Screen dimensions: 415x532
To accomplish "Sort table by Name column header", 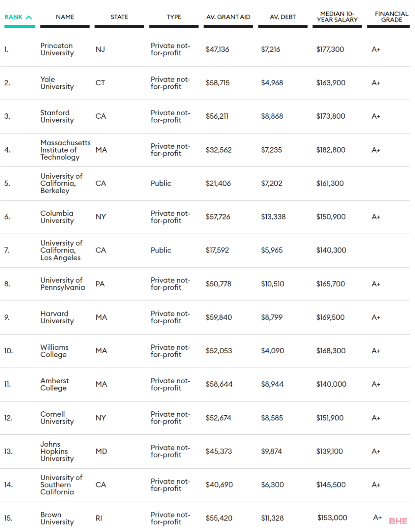I will [x=65, y=17].
